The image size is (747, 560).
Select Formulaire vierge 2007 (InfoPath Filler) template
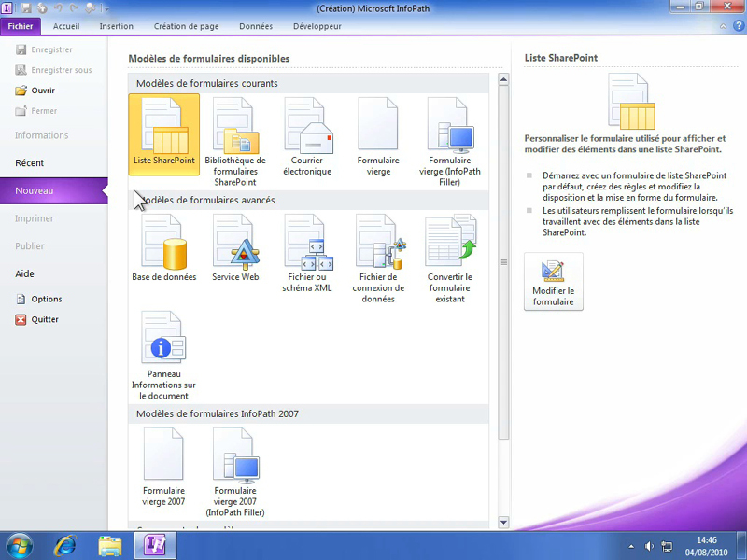[x=235, y=472]
